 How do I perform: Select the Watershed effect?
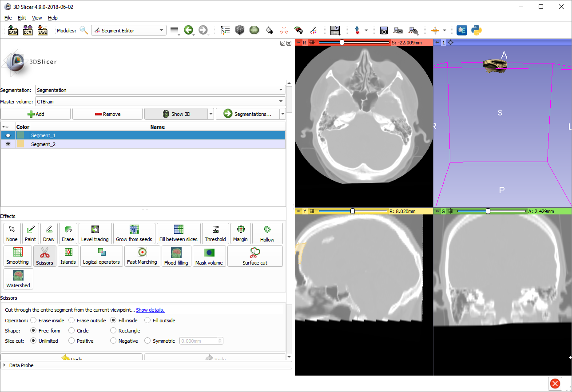(x=18, y=279)
